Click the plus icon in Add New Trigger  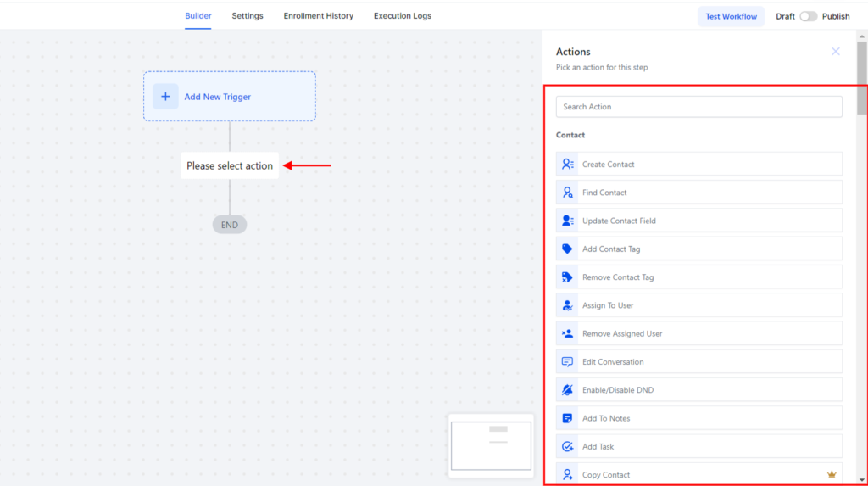pyautogui.click(x=165, y=97)
